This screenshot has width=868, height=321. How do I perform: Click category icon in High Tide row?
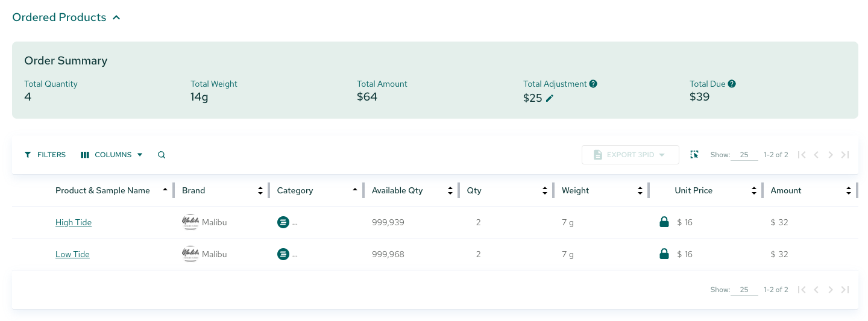[283, 222]
